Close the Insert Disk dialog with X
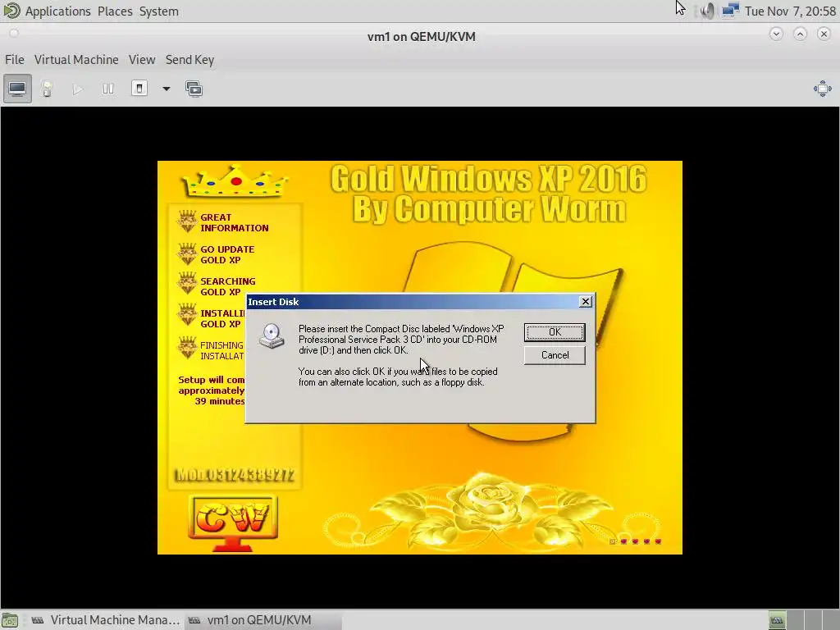 (586, 302)
